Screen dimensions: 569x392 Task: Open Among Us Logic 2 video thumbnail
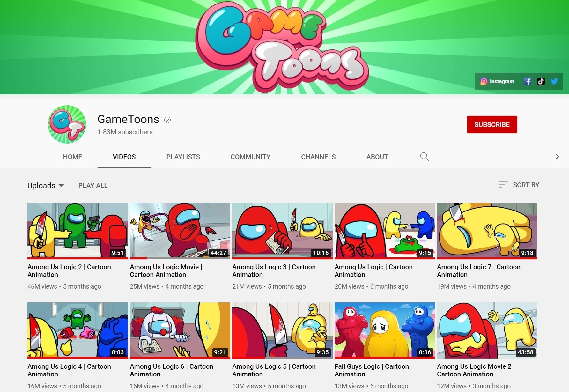tap(78, 231)
